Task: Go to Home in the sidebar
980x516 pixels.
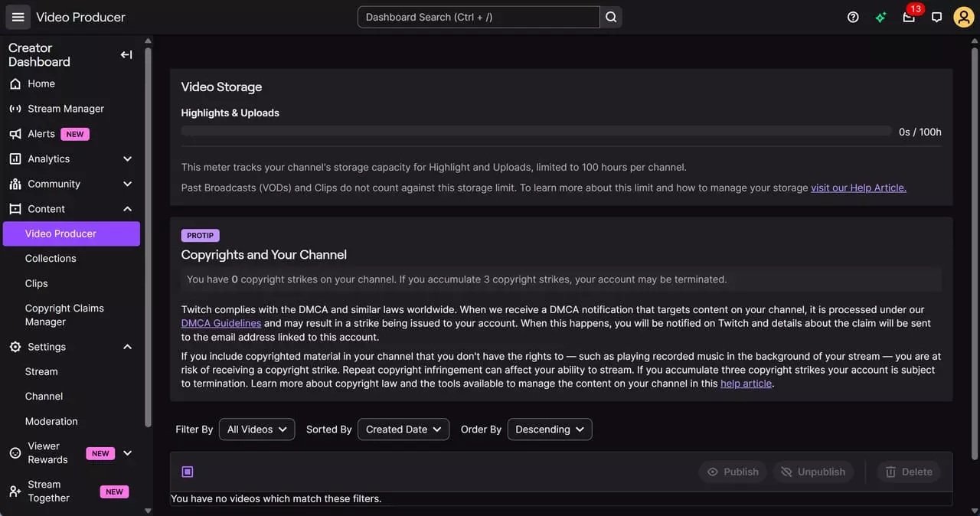Action: click(x=41, y=83)
